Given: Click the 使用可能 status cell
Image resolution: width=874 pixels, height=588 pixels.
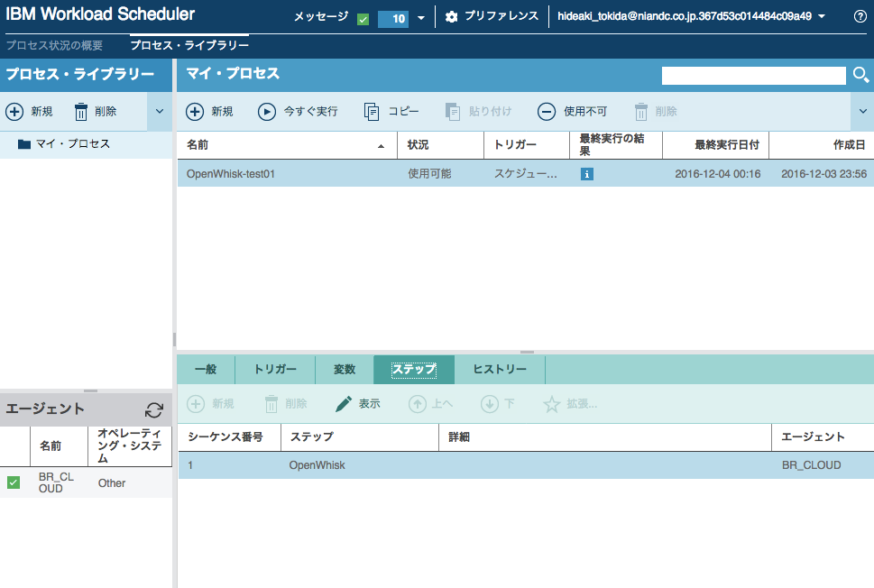Looking at the screenshot, I should pyautogui.click(x=429, y=174).
